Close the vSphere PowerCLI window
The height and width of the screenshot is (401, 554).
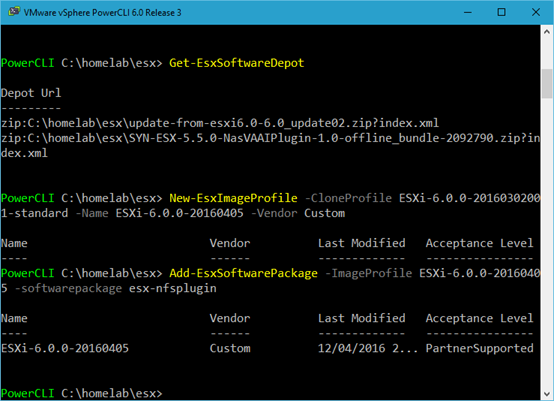point(536,12)
